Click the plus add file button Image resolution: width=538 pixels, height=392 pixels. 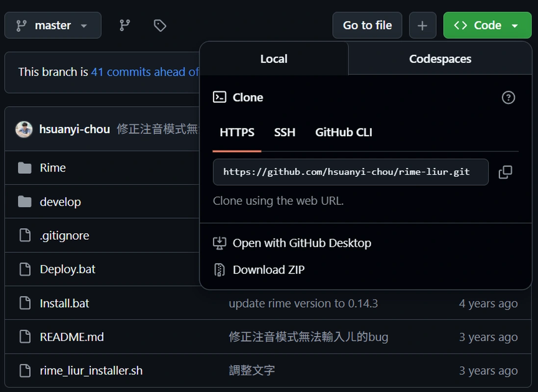(x=422, y=25)
